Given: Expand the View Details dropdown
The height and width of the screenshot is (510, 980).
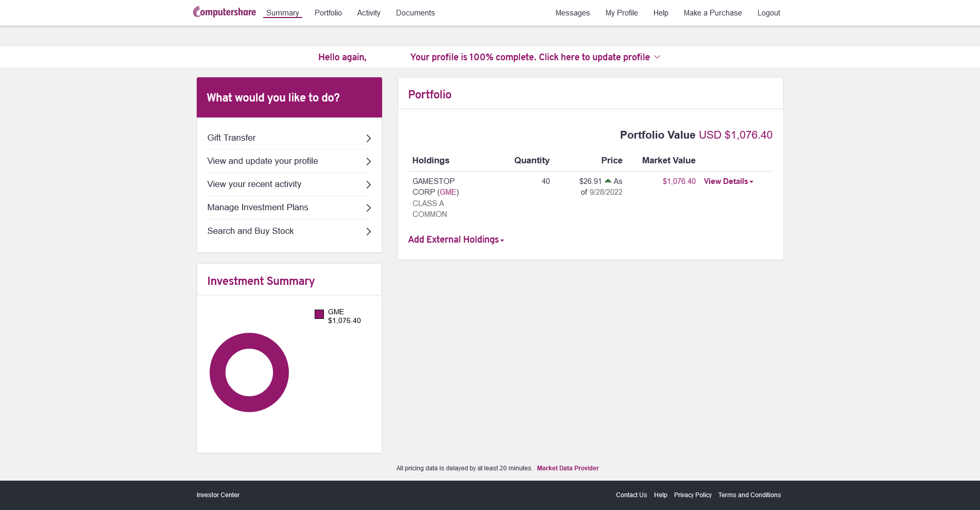Looking at the screenshot, I should (728, 181).
